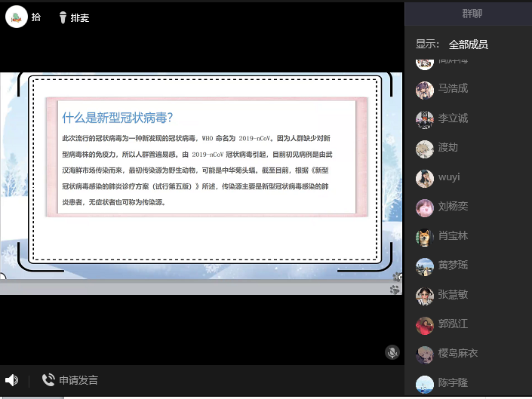Open the 全部成员 display filter dropdown
Image resolution: width=532 pixels, height=399 pixels.
(x=468, y=44)
